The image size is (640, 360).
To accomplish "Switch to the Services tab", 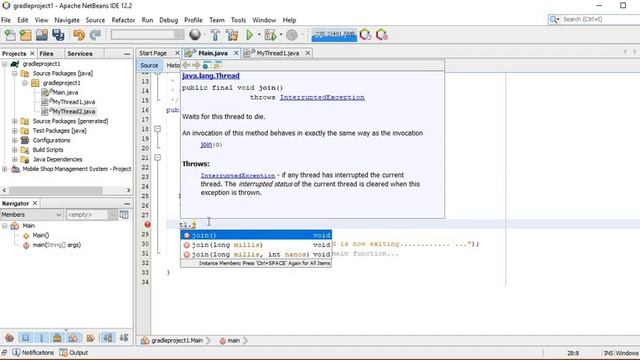I will [80, 53].
